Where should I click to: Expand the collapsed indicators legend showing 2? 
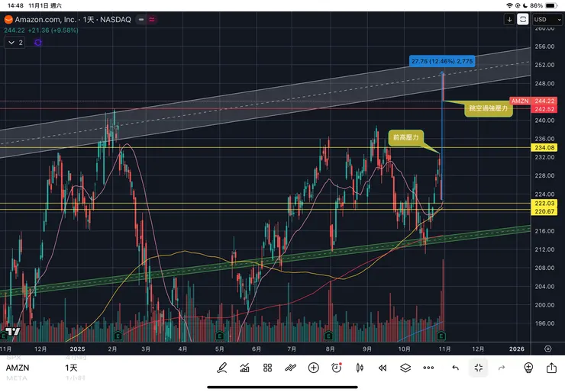tap(15, 43)
